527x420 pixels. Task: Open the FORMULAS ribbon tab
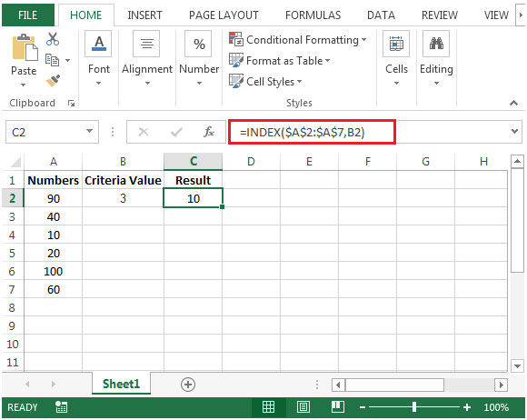point(313,15)
